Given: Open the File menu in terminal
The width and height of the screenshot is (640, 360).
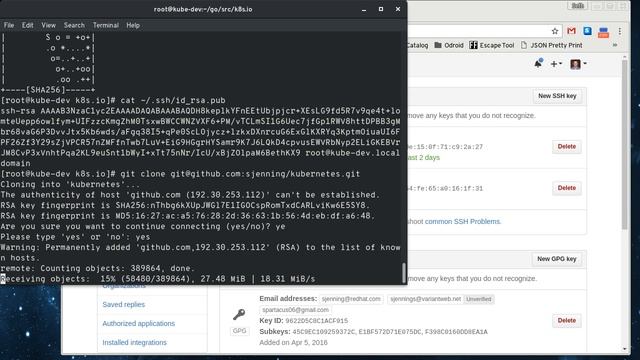Looking at the screenshot, I should pyautogui.click(x=9, y=25).
